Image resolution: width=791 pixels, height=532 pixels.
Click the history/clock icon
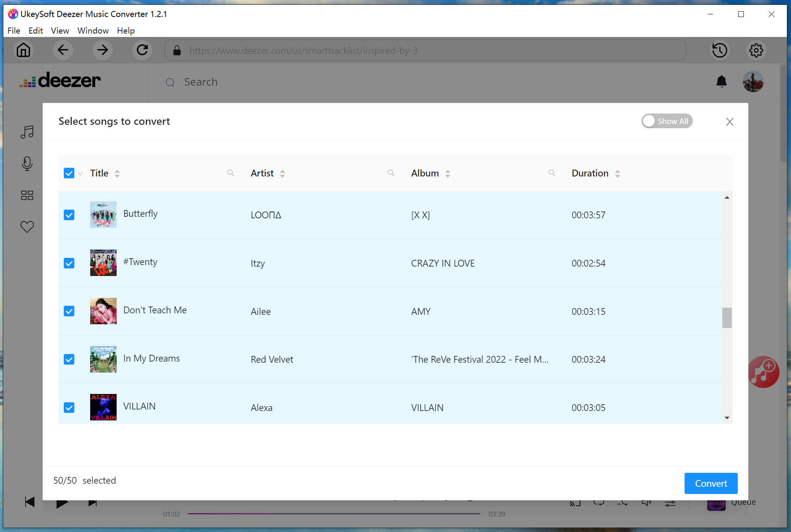[720, 50]
